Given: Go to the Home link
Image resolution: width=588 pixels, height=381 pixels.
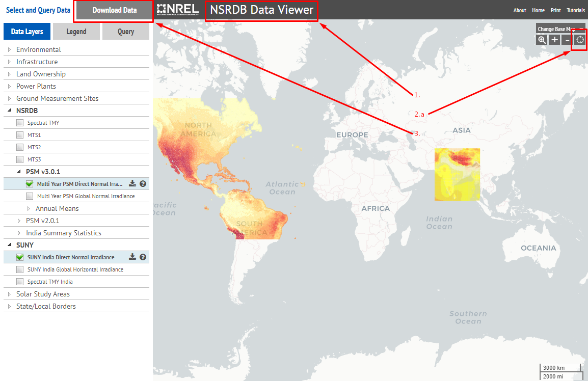Looking at the screenshot, I should pyautogui.click(x=538, y=10).
